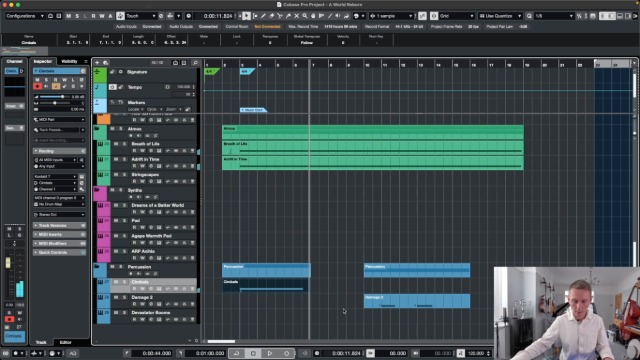The width and height of the screenshot is (640, 360).
Task: Select the Erase tool in toolbar
Action: point(271,16)
